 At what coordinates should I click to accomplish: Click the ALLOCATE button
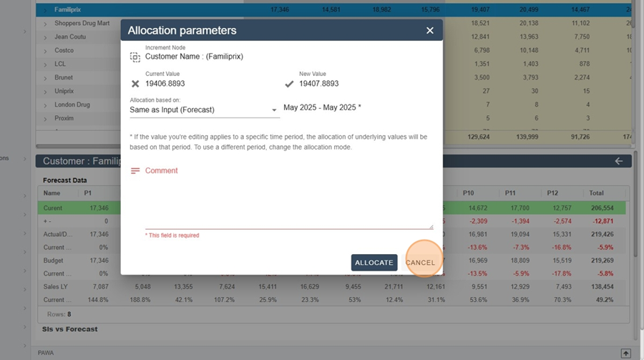tap(374, 263)
